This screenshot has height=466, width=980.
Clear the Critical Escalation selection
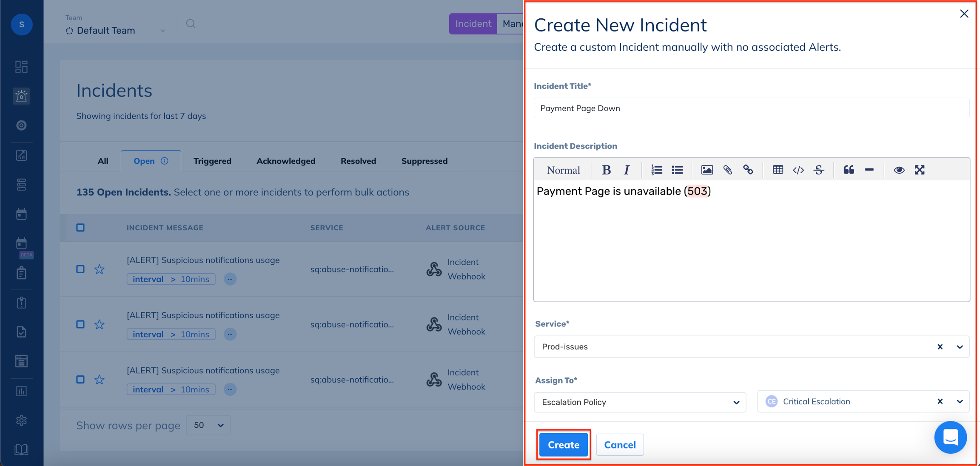click(940, 402)
